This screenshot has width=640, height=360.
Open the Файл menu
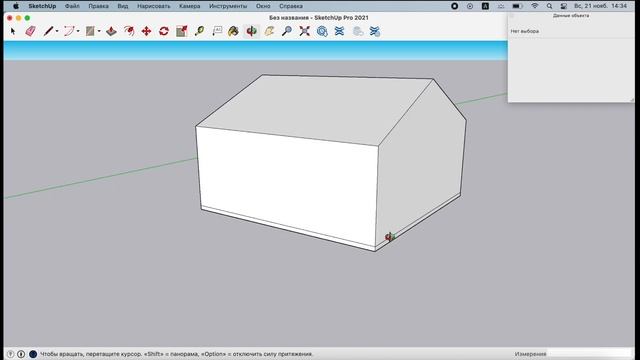(x=72, y=6)
